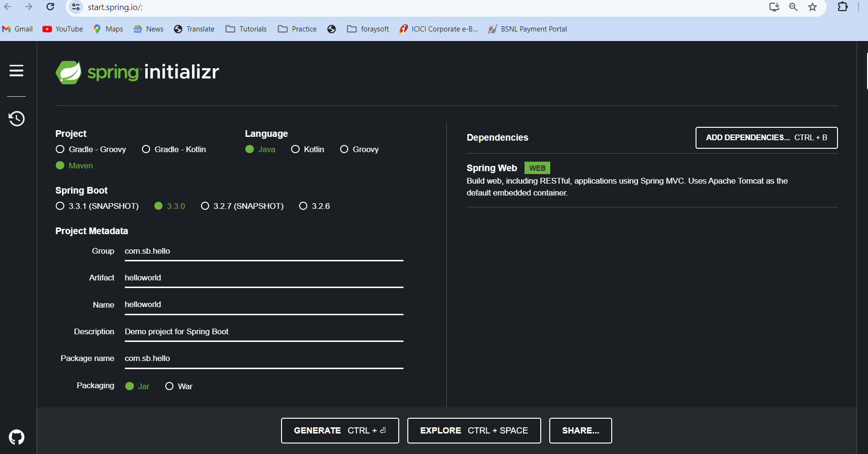Viewport: 868px width, 454px height.
Task: Open the Tutorials bookmark folder
Action: [246, 29]
